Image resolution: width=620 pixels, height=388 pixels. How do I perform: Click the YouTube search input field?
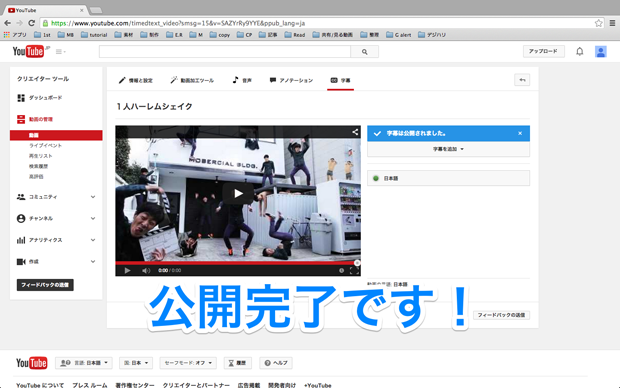(225, 51)
